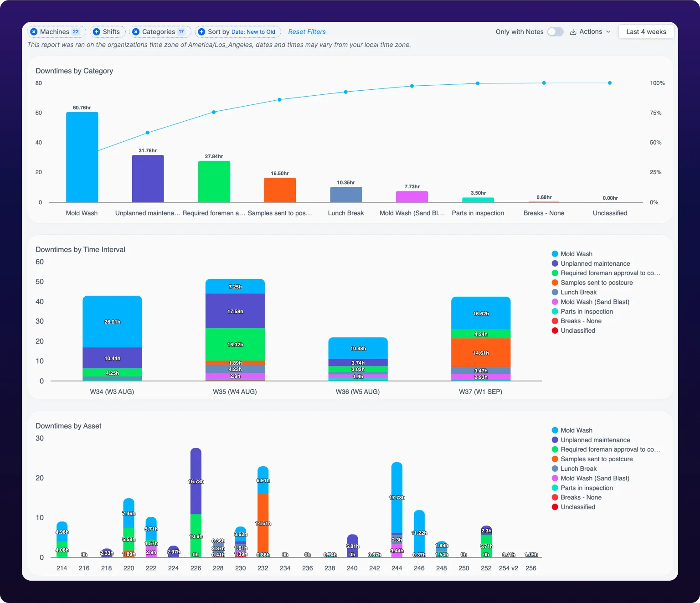700x603 pixels.
Task: Click the download icon beside Actions
Action: [x=573, y=32]
